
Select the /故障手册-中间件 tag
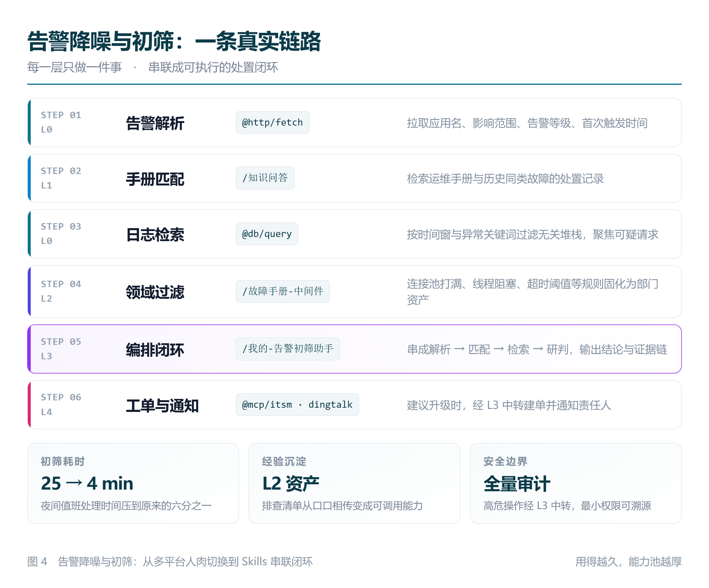click(283, 291)
